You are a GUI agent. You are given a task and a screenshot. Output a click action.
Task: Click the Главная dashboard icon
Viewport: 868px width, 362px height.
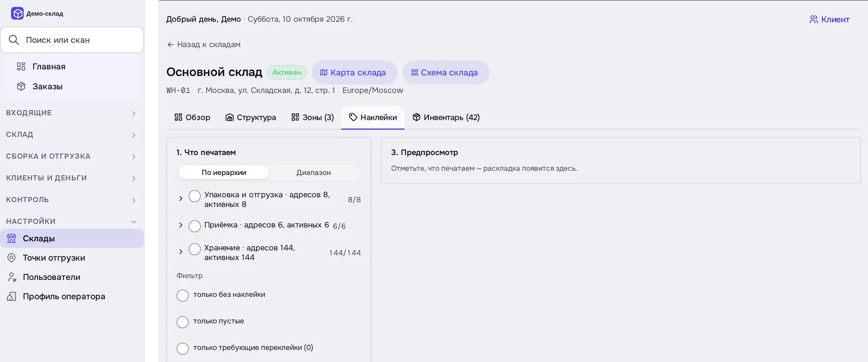(x=21, y=66)
